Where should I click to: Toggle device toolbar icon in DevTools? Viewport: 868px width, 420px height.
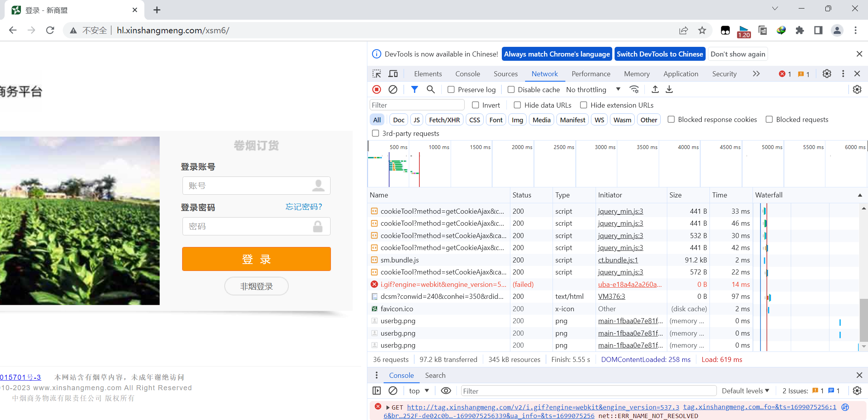pyautogui.click(x=393, y=74)
